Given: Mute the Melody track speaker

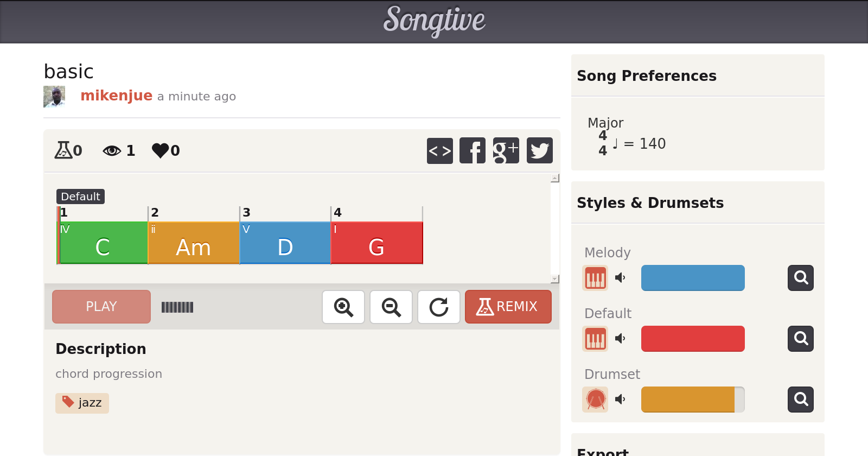Looking at the screenshot, I should click(620, 278).
